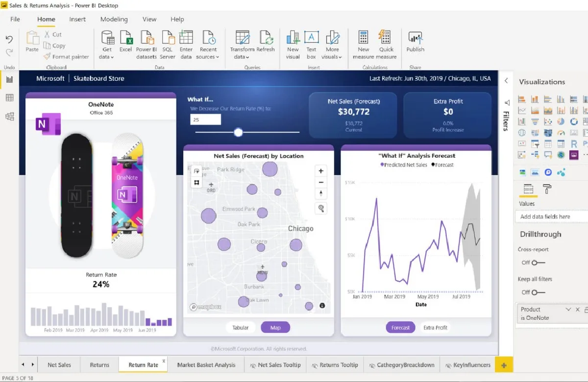Open the Help ribbon tab
Image resolution: width=588 pixels, height=382 pixels.
click(x=177, y=19)
